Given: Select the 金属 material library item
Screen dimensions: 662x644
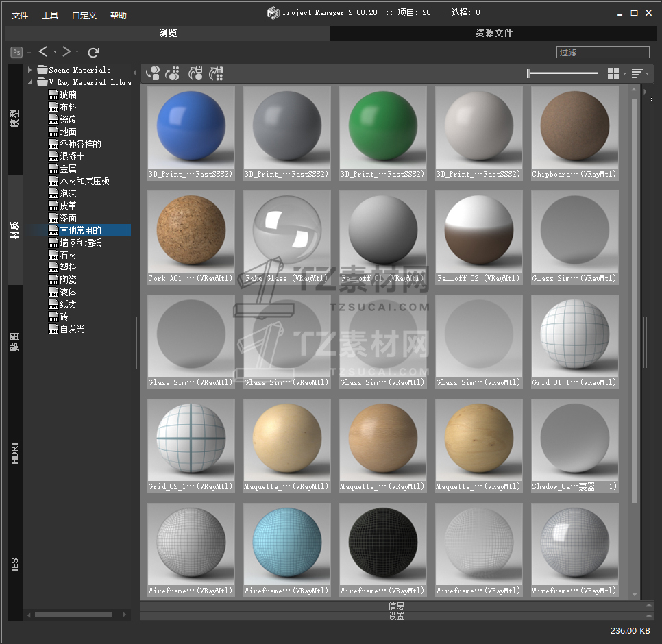Looking at the screenshot, I should 68,169.
